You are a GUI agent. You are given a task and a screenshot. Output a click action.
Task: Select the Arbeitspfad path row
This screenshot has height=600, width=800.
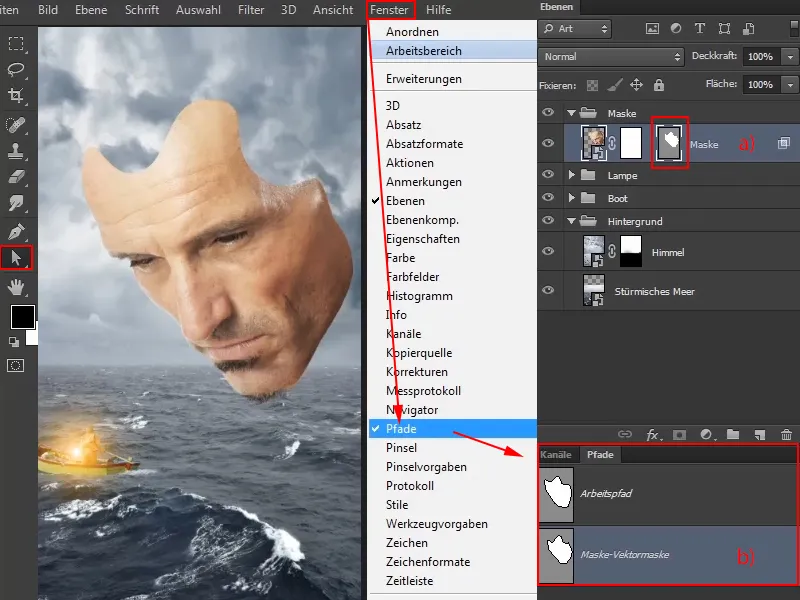tap(668, 494)
